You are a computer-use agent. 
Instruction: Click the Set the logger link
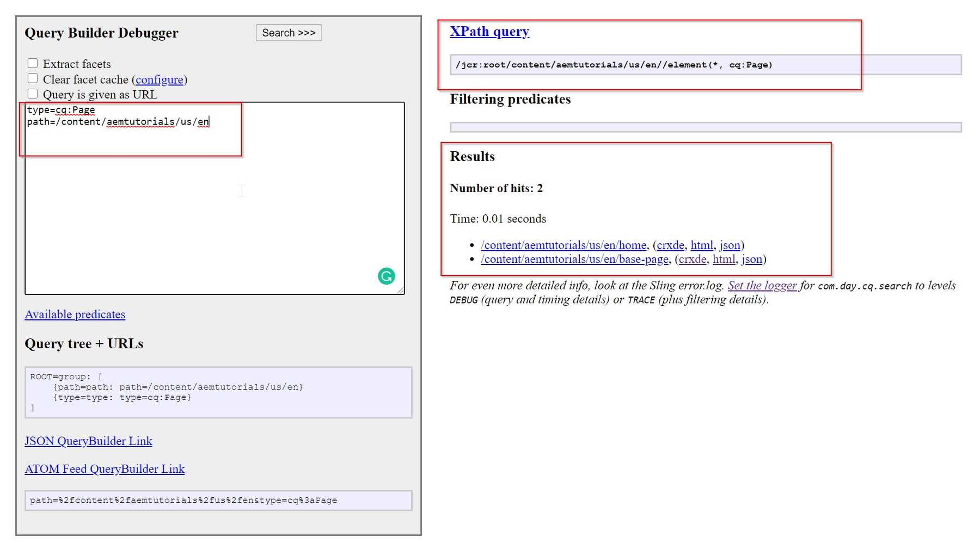pyautogui.click(x=762, y=285)
